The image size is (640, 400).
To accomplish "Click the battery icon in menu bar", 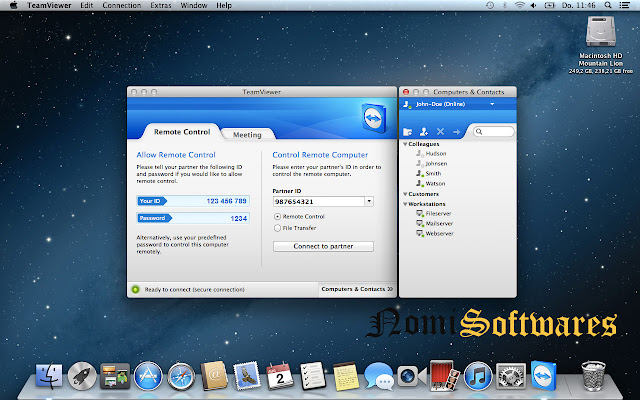I will (x=550, y=5).
